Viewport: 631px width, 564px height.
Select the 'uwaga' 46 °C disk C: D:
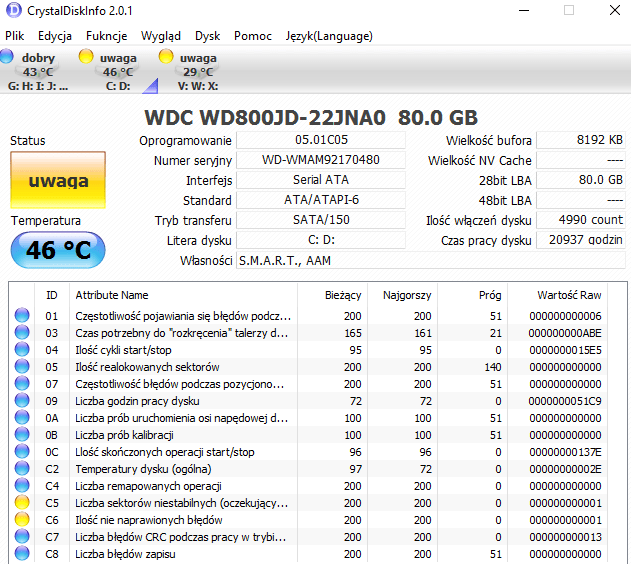pyautogui.click(x=118, y=72)
